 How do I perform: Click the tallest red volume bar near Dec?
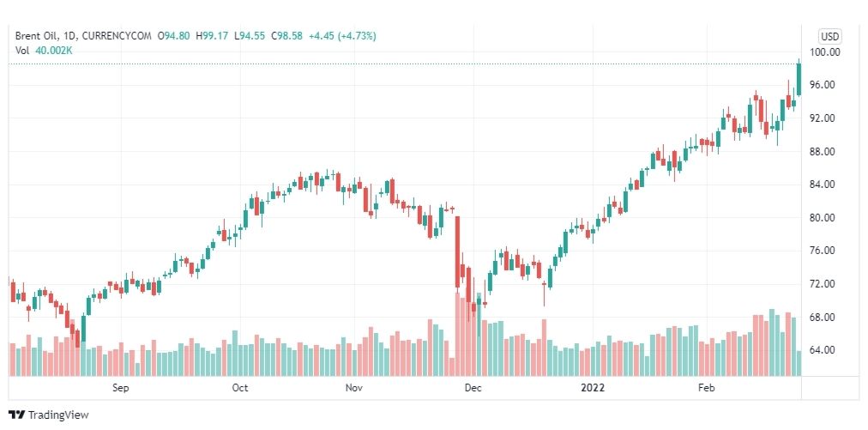(458, 334)
